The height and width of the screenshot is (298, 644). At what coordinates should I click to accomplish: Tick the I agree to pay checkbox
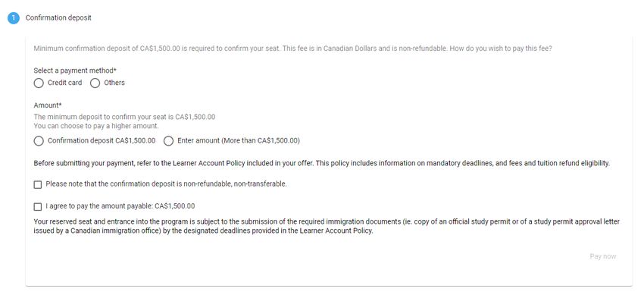[x=38, y=206]
